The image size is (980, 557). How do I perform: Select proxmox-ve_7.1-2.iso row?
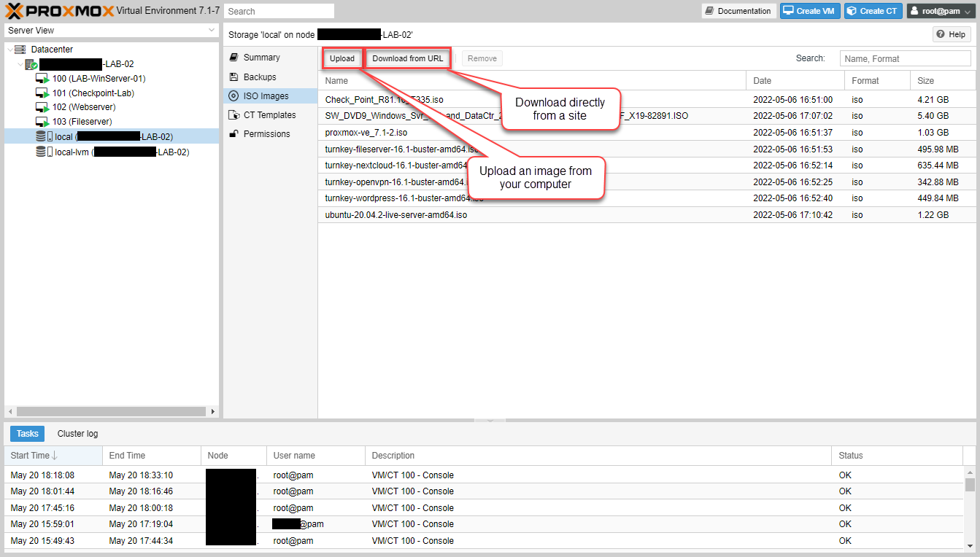[x=647, y=133]
